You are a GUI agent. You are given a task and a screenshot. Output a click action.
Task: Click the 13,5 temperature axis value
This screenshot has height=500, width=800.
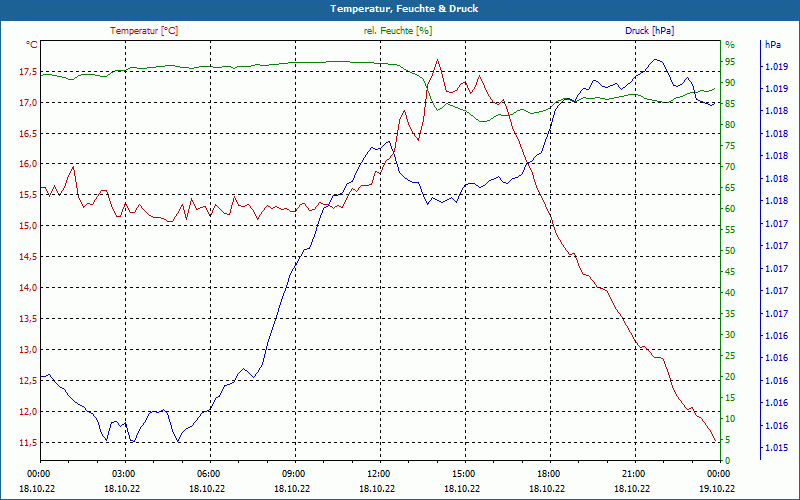point(28,319)
